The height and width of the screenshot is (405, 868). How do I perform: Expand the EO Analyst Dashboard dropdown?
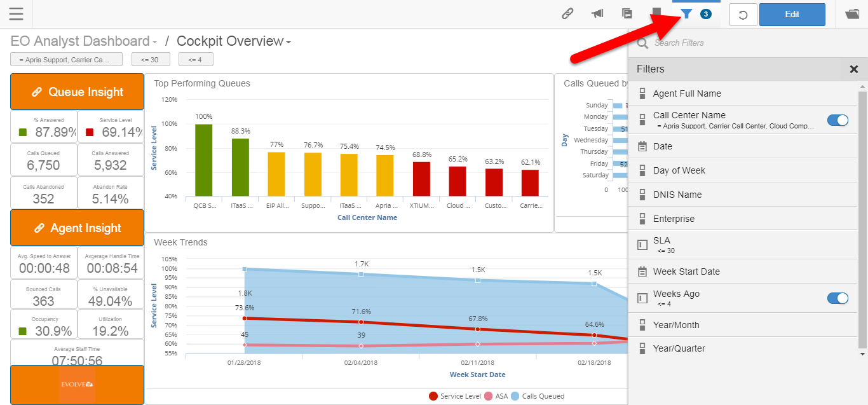click(x=154, y=43)
